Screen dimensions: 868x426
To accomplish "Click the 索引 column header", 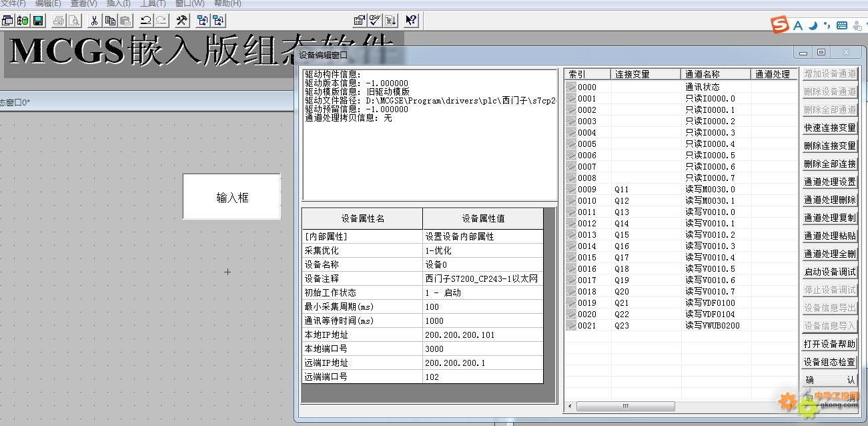I will tap(588, 74).
